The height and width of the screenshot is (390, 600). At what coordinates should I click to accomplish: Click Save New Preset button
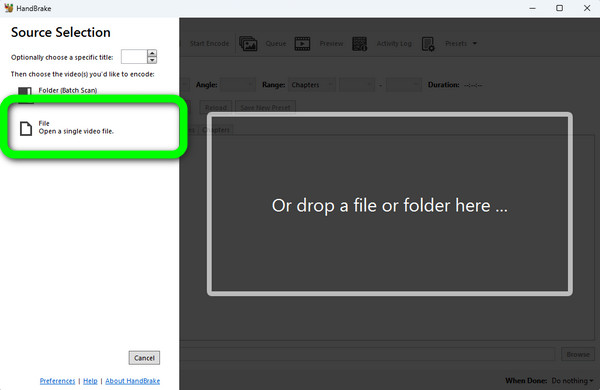coord(265,108)
